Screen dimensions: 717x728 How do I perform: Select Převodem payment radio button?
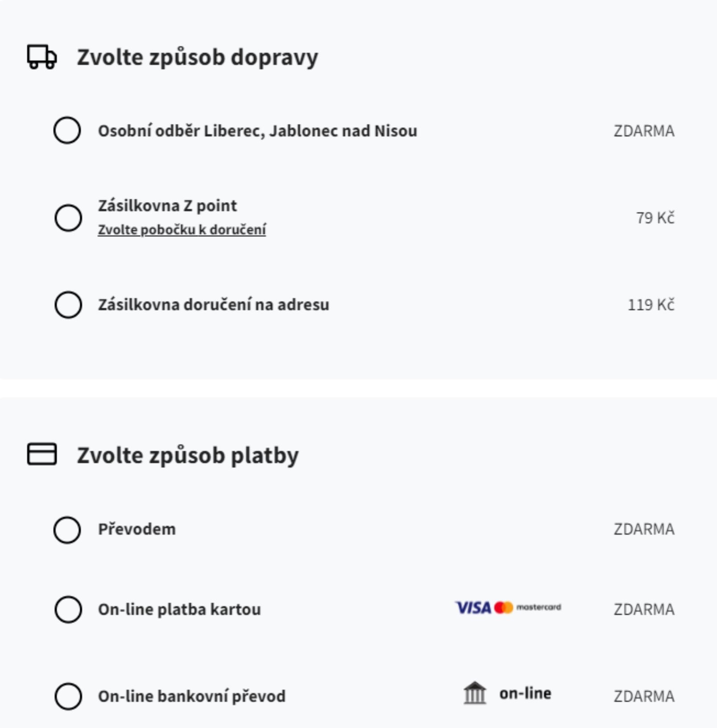point(67,530)
